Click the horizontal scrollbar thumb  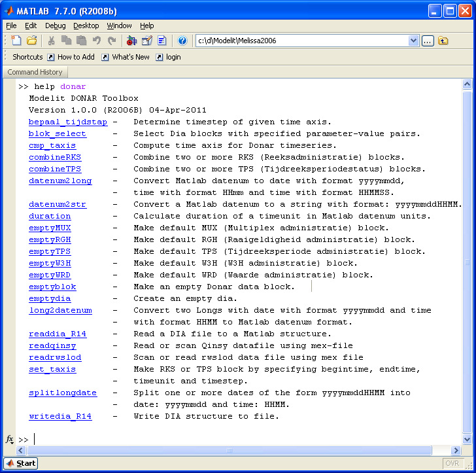pyautogui.click(x=229, y=450)
